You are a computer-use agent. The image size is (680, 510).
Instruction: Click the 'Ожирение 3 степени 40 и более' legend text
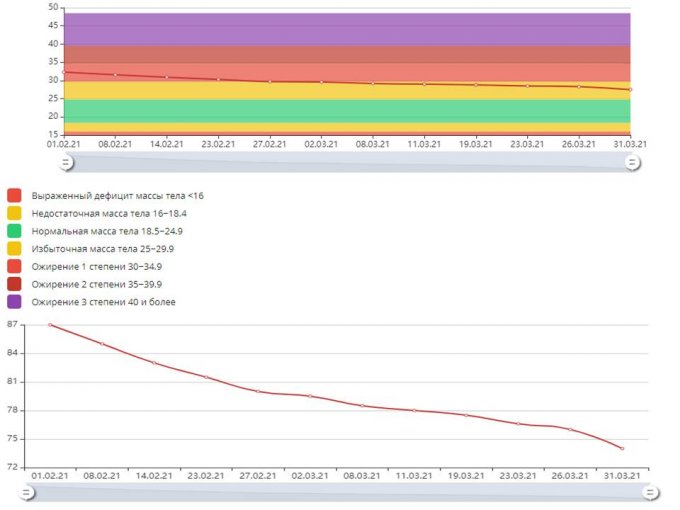[x=104, y=301]
